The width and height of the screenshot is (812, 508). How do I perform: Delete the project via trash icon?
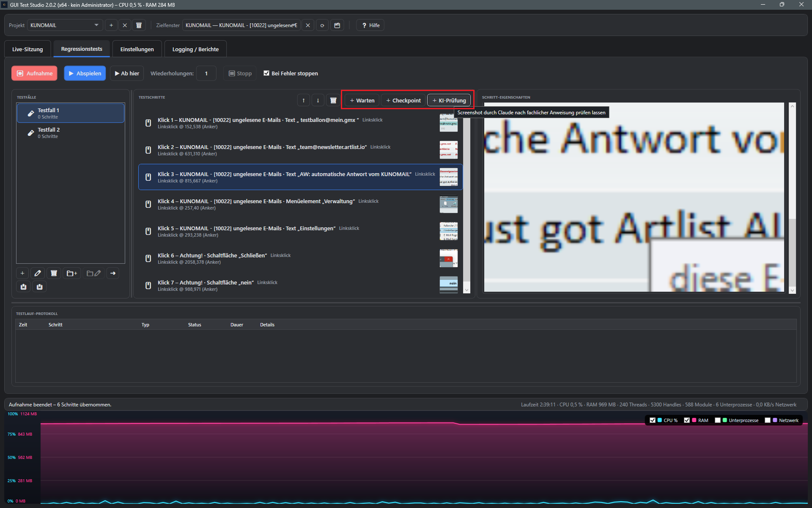click(x=139, y=25)
